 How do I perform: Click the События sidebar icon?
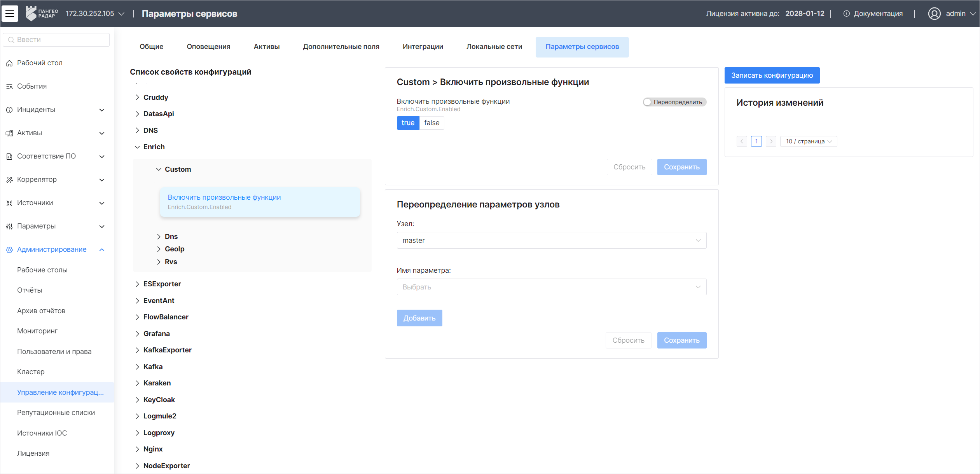coord(9,87)
